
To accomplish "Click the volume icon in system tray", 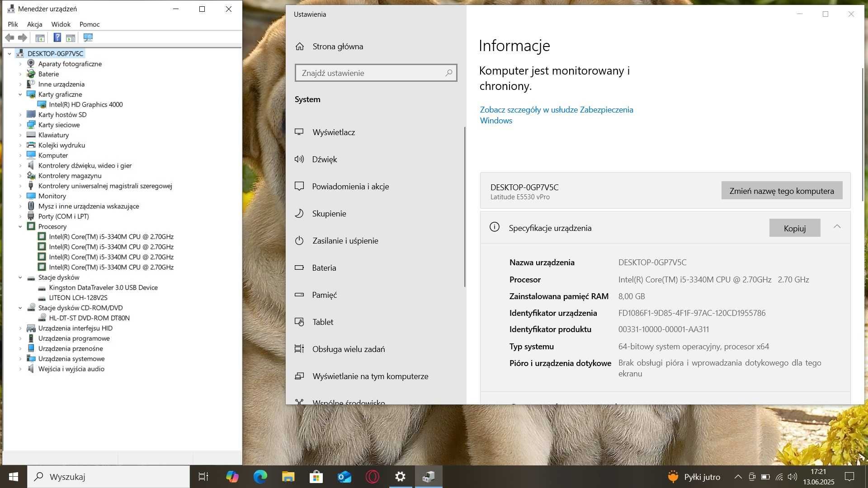I will point(793,477).
